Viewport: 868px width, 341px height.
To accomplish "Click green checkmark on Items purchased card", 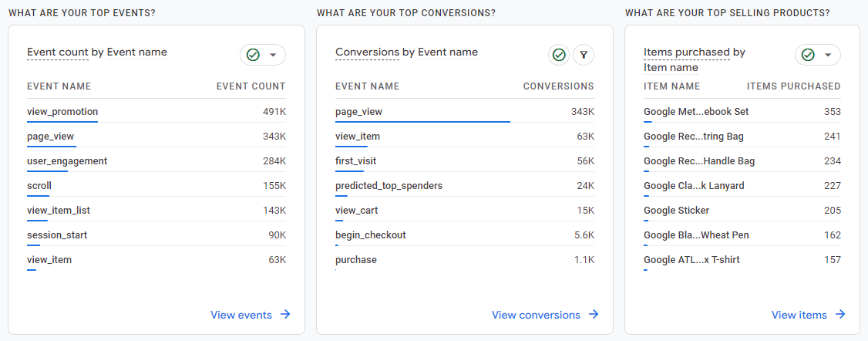I will tap(808, 55).
